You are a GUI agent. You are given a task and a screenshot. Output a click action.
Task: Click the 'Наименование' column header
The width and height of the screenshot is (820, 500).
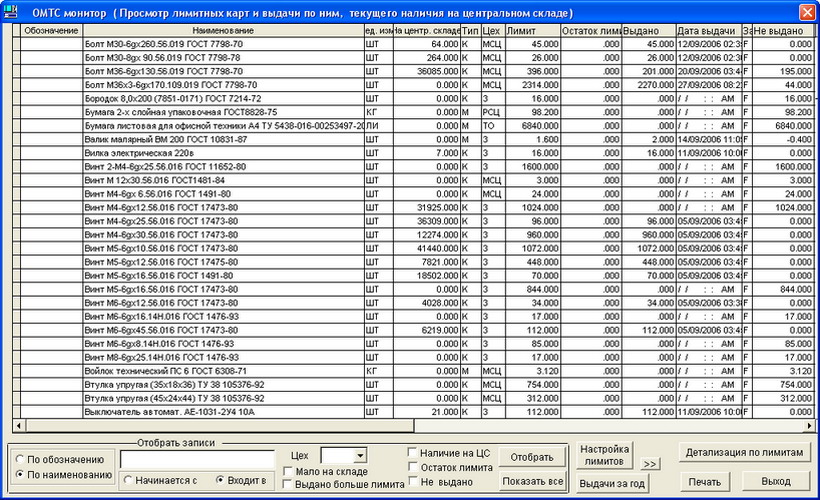[x=222, y=31]
